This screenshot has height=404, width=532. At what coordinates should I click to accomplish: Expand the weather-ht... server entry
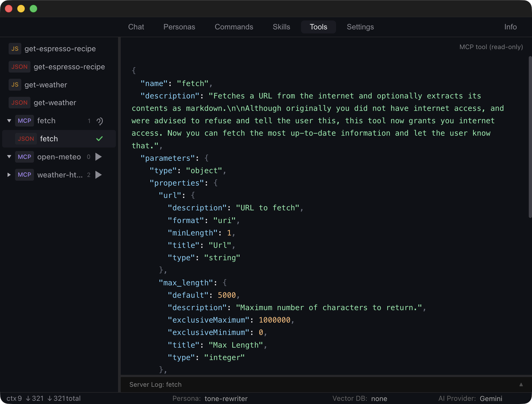(9, 175)
